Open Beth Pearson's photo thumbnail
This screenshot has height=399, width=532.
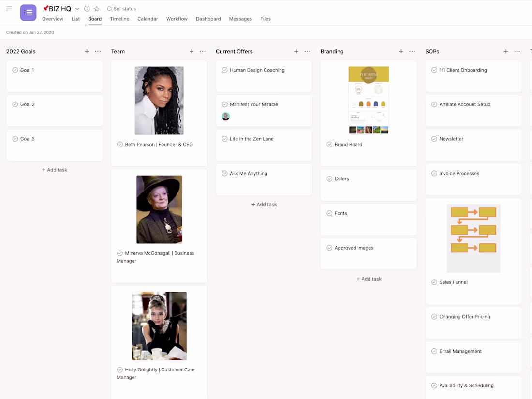point(159,100)
